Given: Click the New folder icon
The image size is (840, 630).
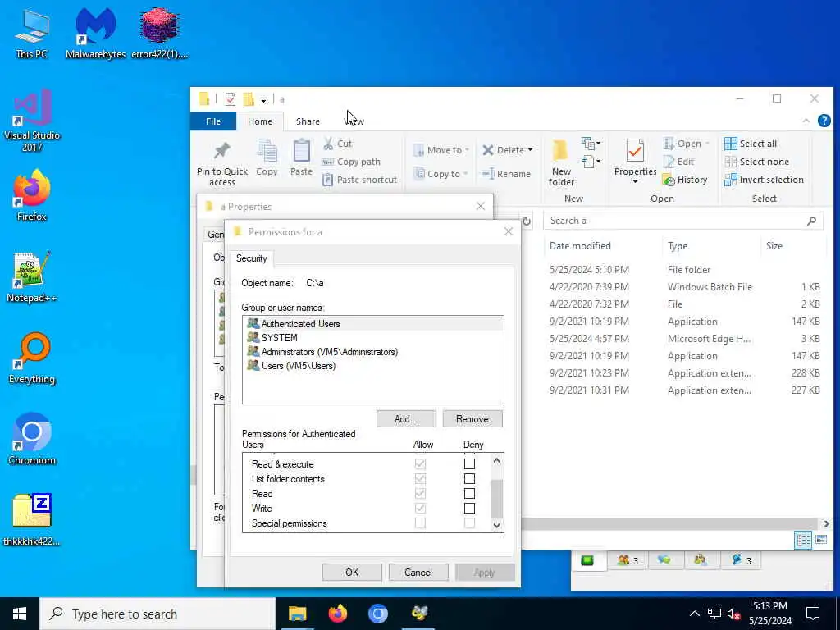Looking at the screenshot, I should pyautogui.click(x=560, y=151).
